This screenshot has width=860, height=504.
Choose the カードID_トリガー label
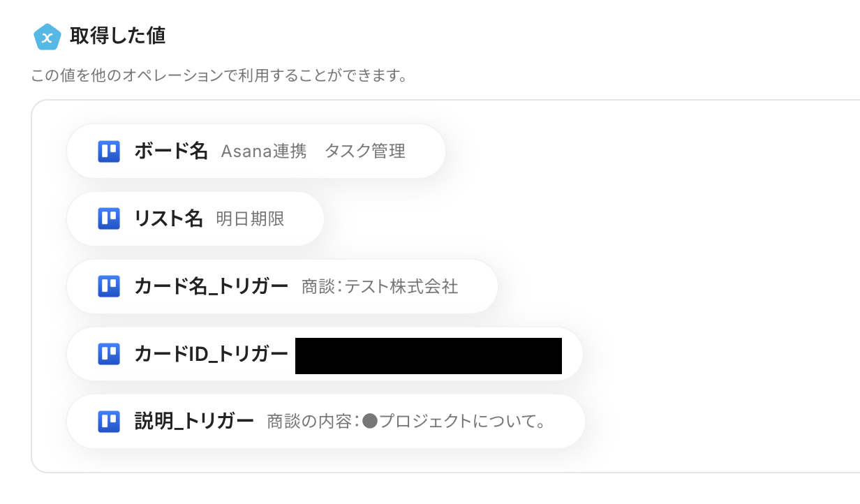[211, 354]
